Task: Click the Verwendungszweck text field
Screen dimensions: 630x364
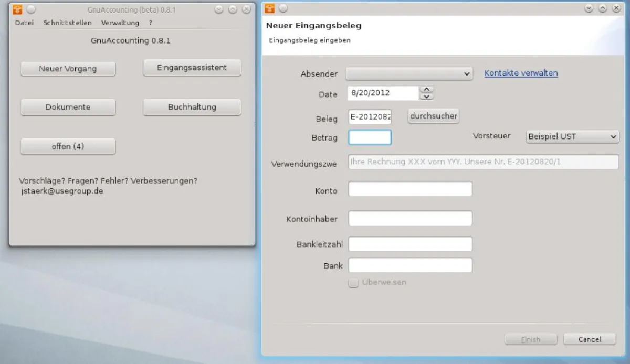Action: (x=484, y=162)
